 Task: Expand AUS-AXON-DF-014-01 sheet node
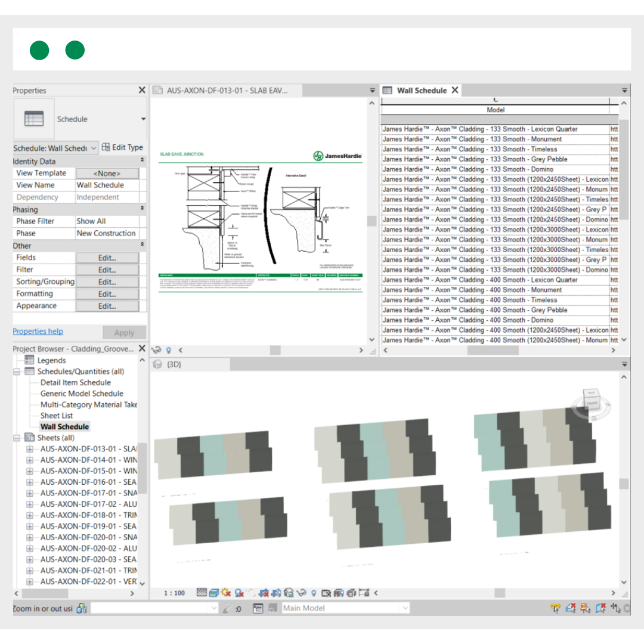30,460
